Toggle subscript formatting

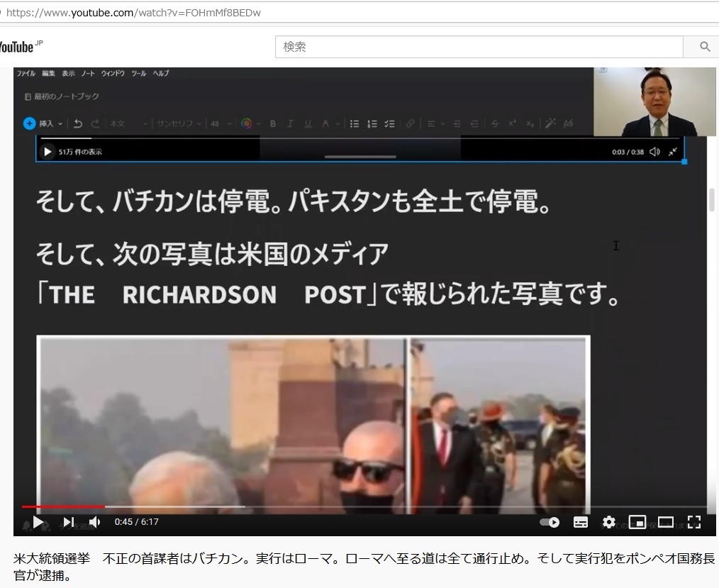[x=530, y=123]
